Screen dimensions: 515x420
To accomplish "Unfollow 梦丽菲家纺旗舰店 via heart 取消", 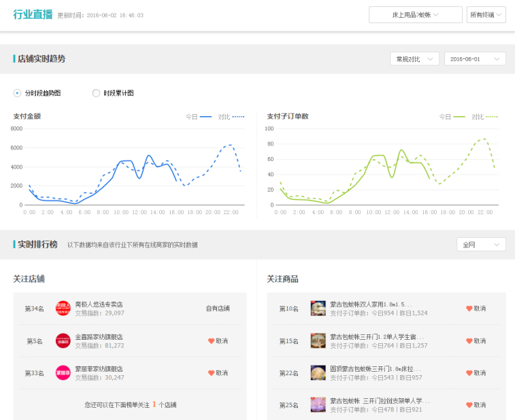I will click(218, 372).
